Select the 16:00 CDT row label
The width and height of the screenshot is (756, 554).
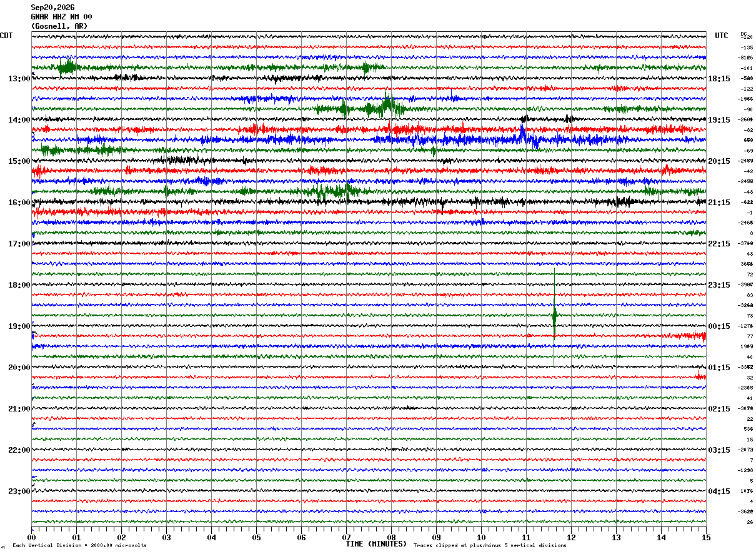coord(19,203)
